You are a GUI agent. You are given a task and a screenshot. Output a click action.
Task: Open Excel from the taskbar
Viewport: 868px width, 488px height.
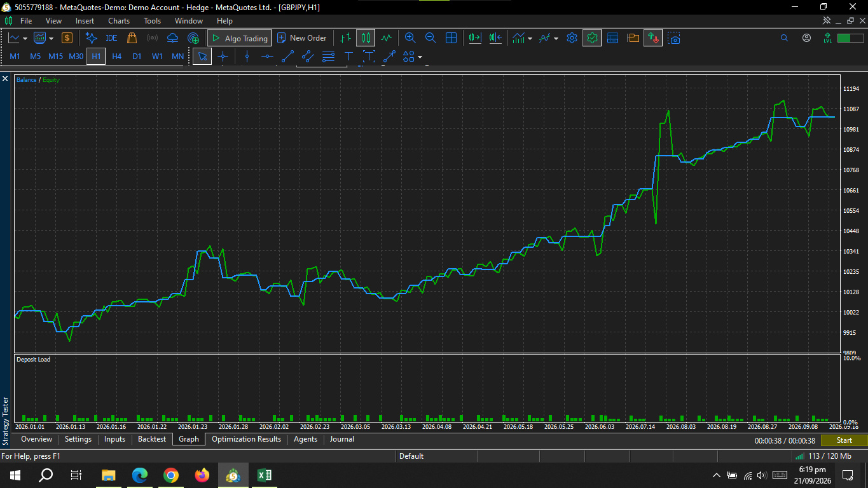[264, 475]
